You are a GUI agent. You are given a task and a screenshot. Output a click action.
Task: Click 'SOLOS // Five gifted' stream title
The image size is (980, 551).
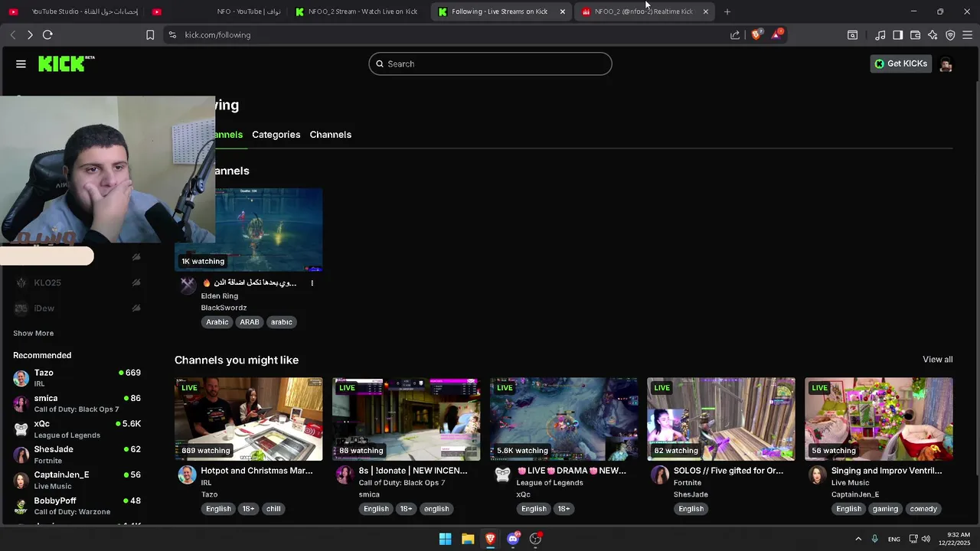[728, 471]
